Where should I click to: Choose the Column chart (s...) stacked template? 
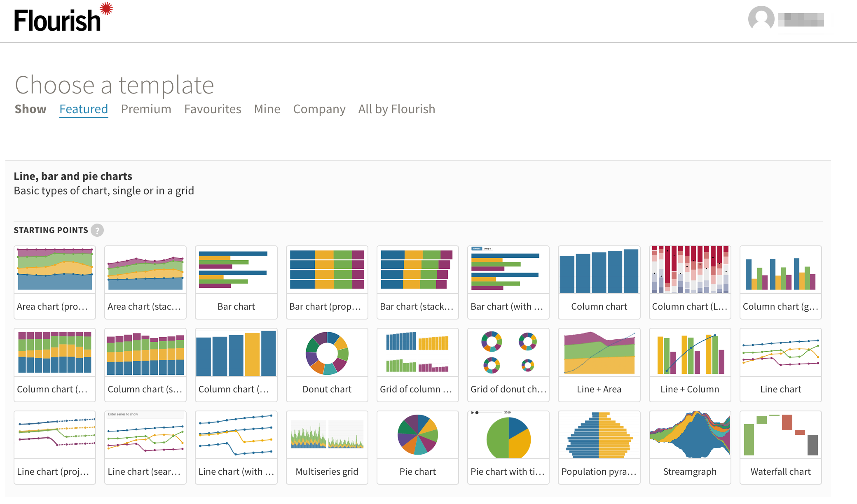pyautogui.click(x=145, y=365)
